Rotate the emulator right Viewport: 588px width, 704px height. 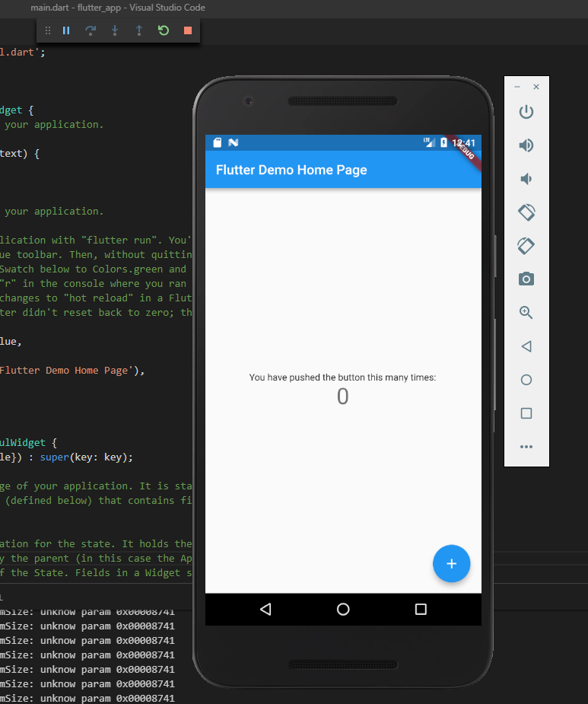(526, 246)
